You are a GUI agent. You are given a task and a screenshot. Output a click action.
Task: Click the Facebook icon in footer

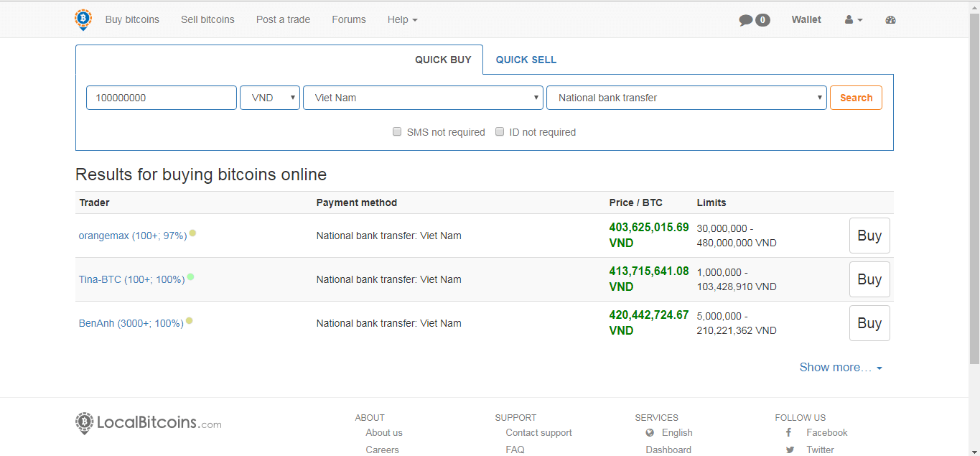788,433
